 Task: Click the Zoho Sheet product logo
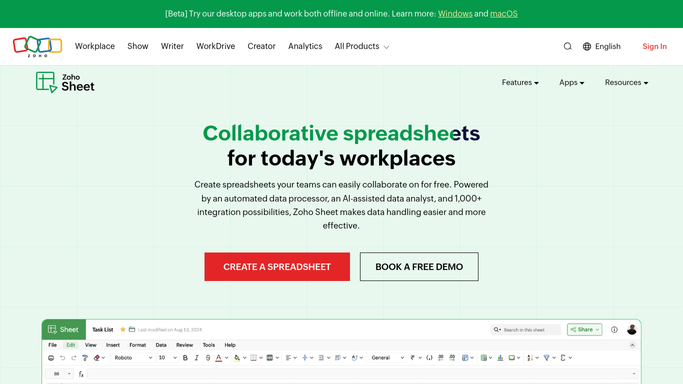point(65,82)
